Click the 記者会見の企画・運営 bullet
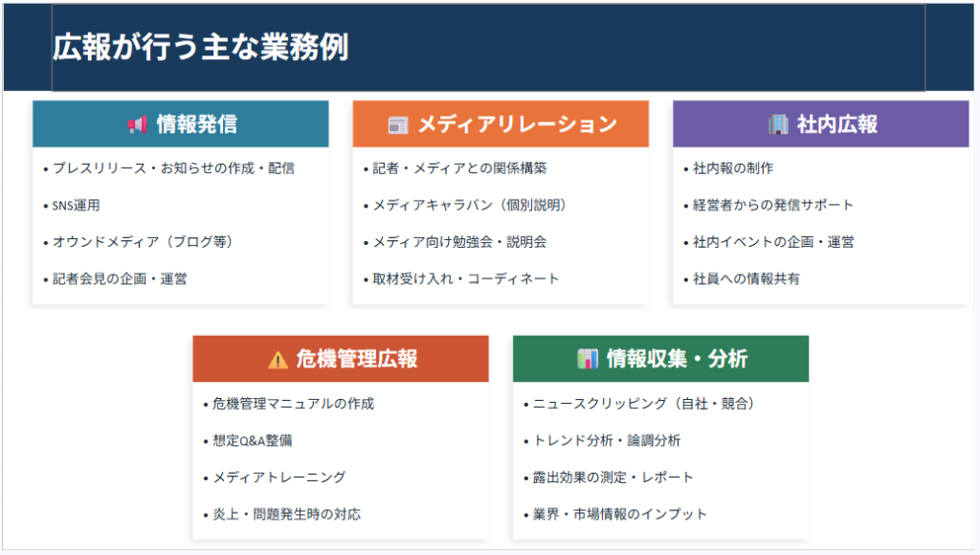The height and width of the screenshot is (555, 980). (120, 279)
